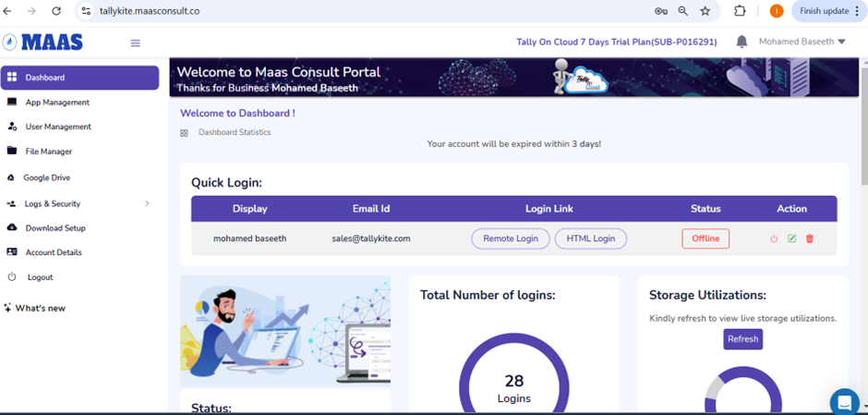Click the MAAS logo
The image size is (868, 415).
(43, 42)
